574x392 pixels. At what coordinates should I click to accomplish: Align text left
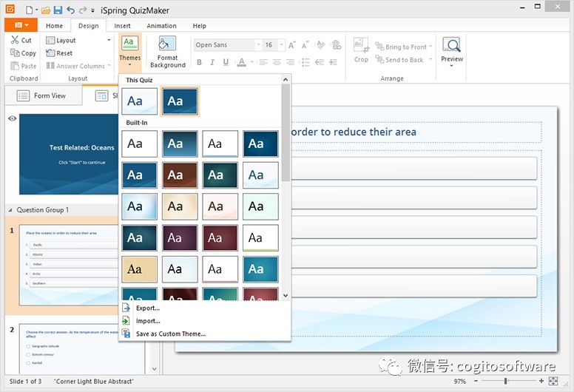point(263,62)
